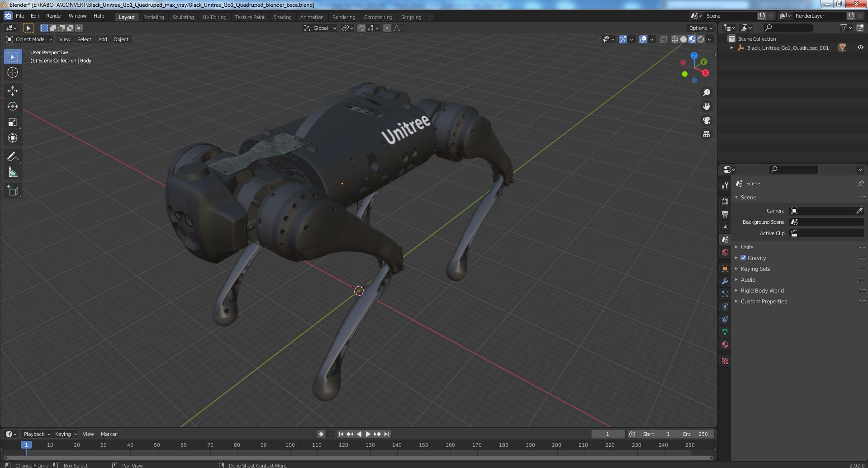
Task: Activate the Rotate tool
Action: click(x=13, y=106)
